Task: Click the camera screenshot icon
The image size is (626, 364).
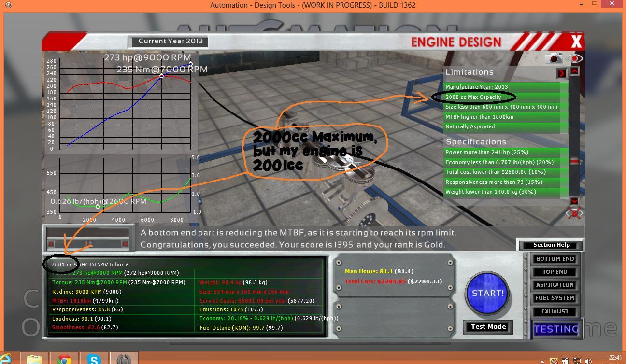Action: 554,58
